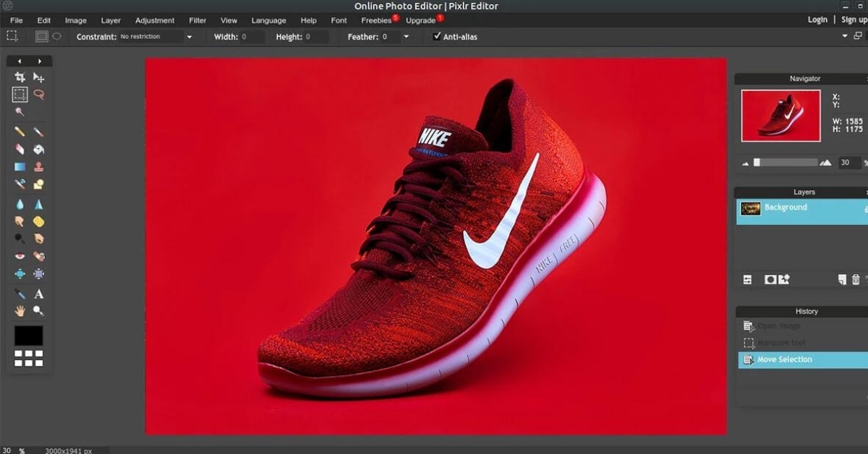This screenshot has height=454, width=868.
Task: Select the Brush tool
Action: [38, 132]
